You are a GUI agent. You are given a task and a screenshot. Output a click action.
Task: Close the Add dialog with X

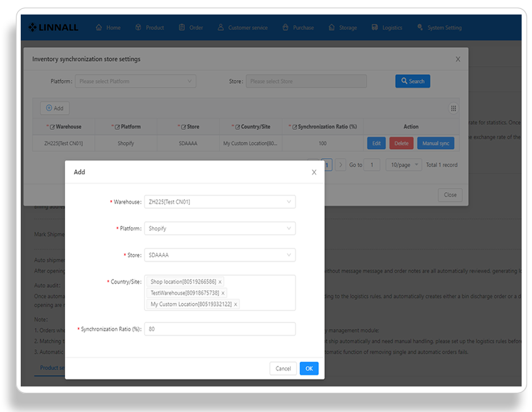point(314,172)
